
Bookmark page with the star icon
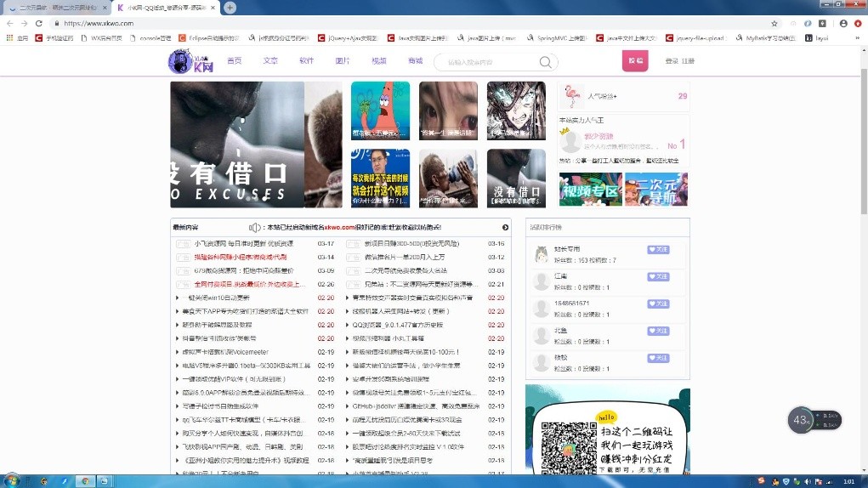[x=774, y=23]
